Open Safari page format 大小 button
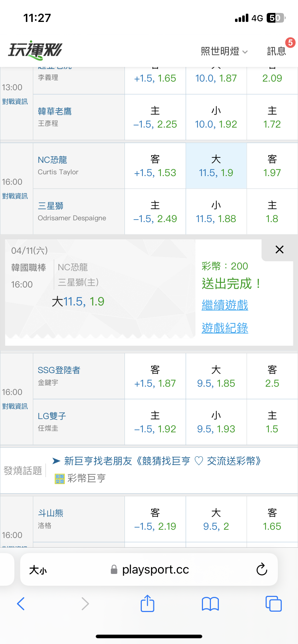The height and width of the screenshot is (644, 298). (38, 570)
